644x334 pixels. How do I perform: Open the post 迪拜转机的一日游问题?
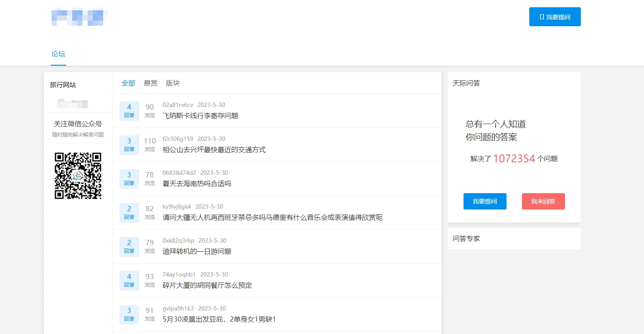coord(197,251)
